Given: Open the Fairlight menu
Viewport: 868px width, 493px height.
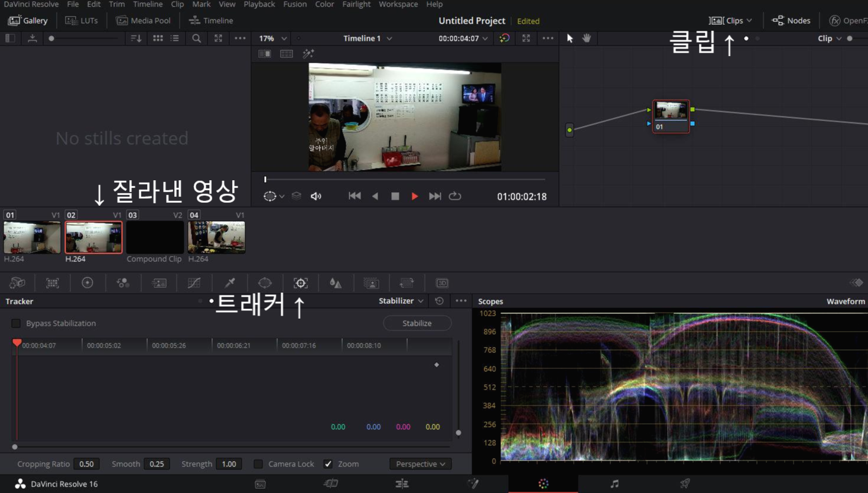Looking at the screenshot, I should coord(356,5).
